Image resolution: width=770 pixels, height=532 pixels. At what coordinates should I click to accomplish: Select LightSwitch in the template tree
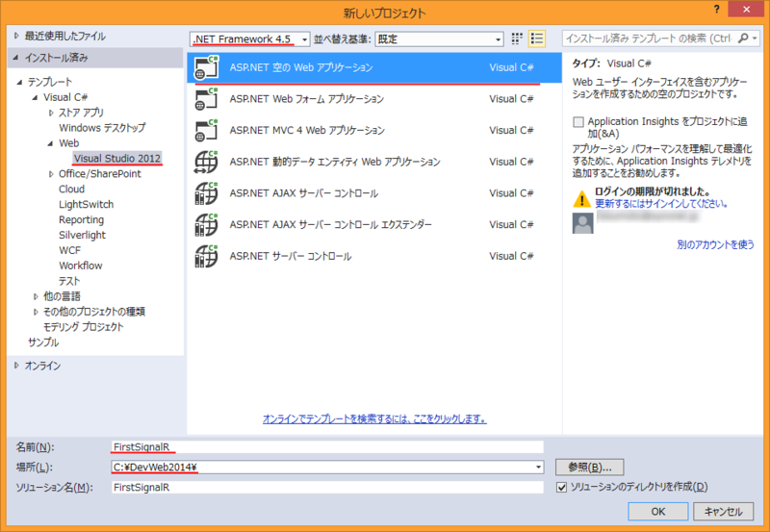coord(86,205)
